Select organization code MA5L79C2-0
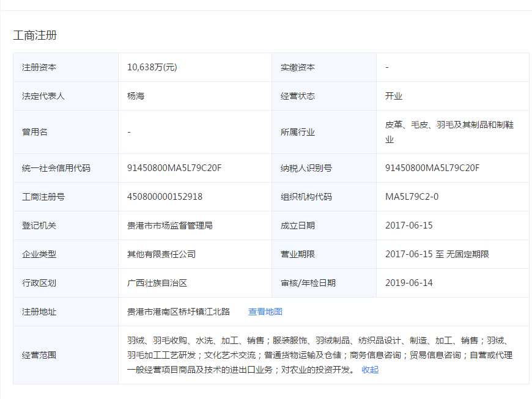532x399 pixels. tap(412, 197)
